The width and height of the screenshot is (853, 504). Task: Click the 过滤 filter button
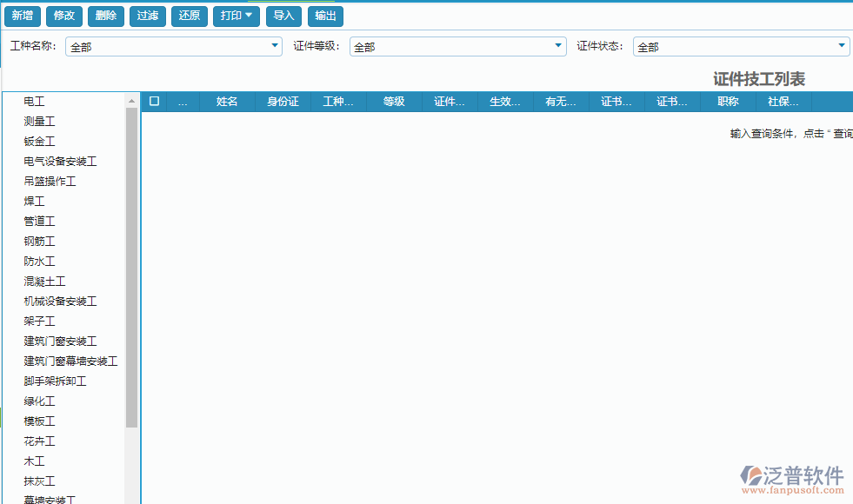[x=147, y=16]
